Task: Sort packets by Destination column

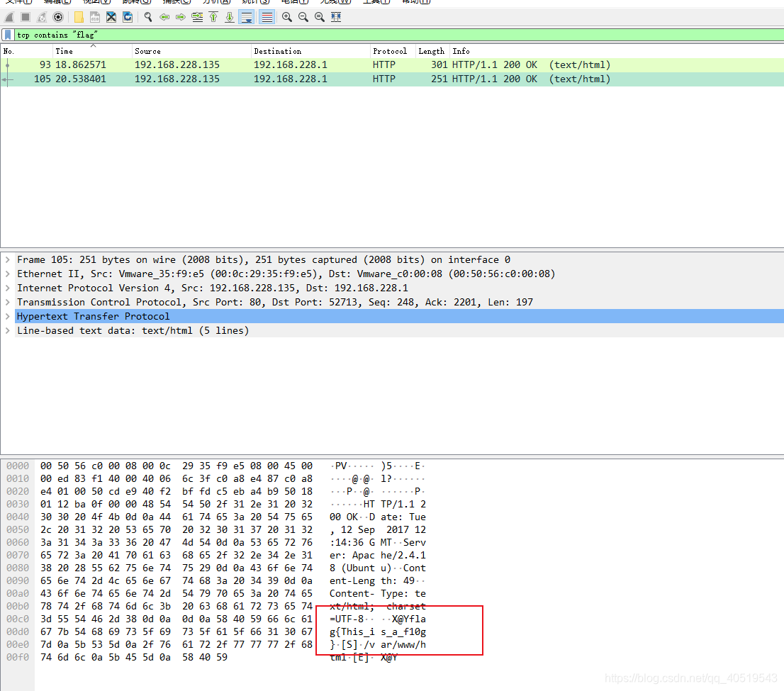Action: [310, 51]
